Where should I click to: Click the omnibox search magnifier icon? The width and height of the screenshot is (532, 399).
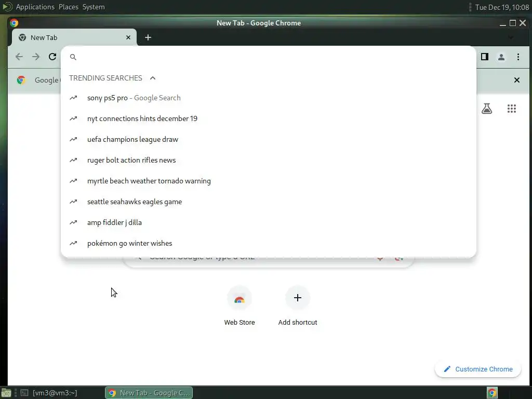[x=73, y=57]
